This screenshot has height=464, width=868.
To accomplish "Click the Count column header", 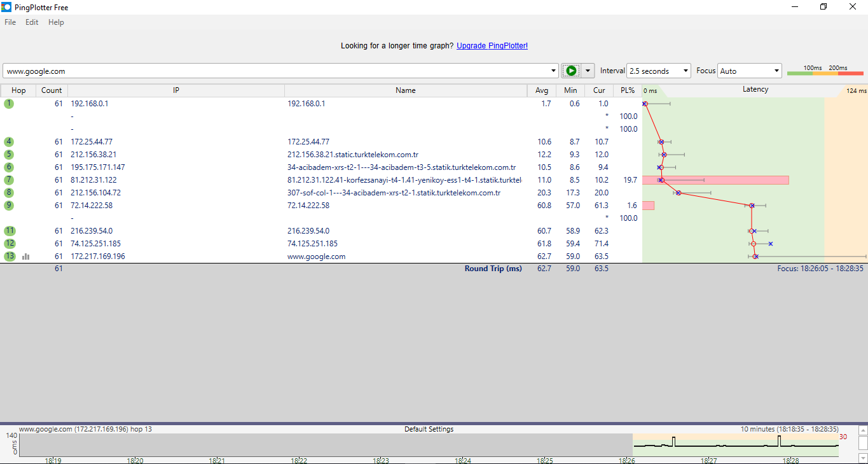I will point(52,90).
